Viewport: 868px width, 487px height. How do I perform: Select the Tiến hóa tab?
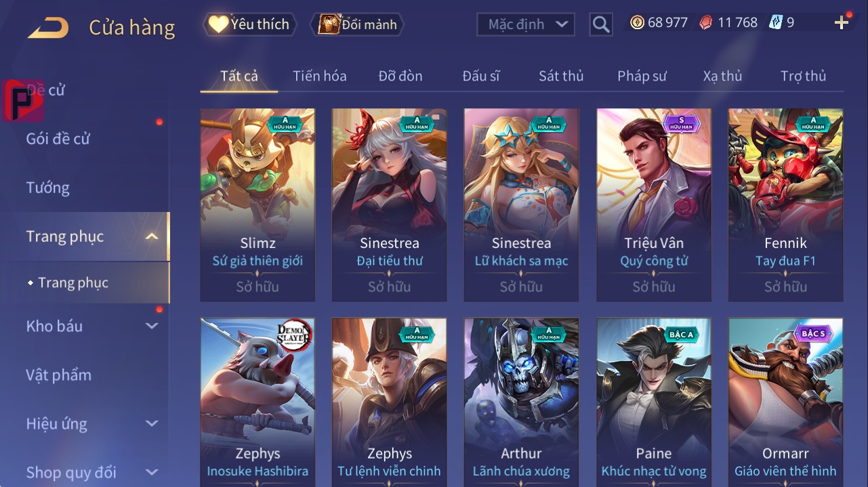click(x=320, y=76)
